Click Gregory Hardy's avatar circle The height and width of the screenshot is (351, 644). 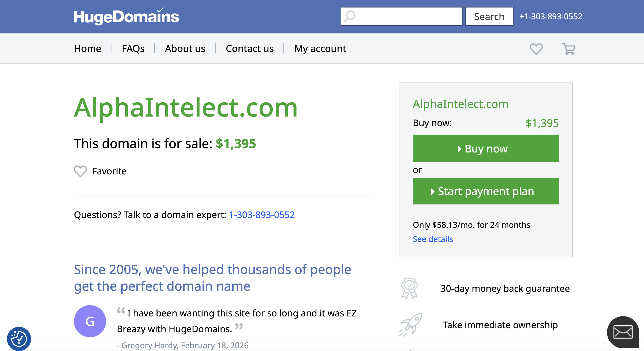90,321
